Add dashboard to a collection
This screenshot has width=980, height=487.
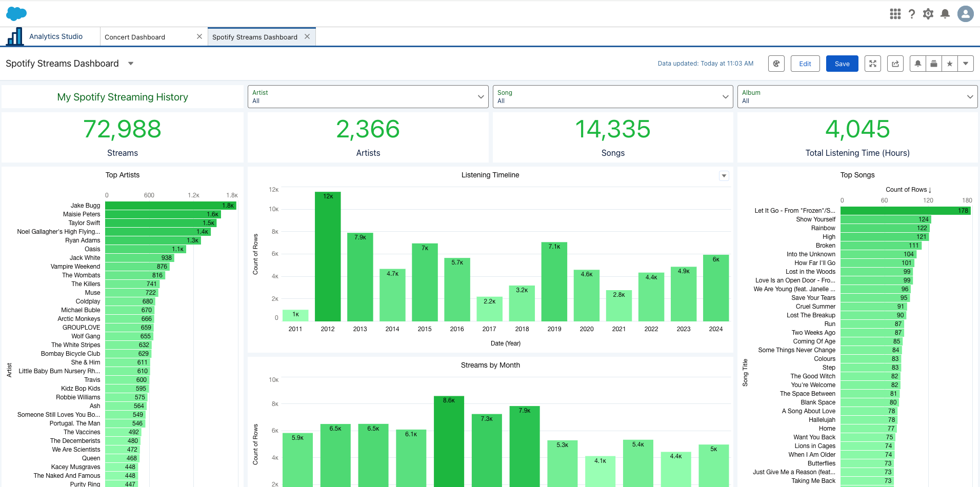pyautogui.click(x=934, y=64)
